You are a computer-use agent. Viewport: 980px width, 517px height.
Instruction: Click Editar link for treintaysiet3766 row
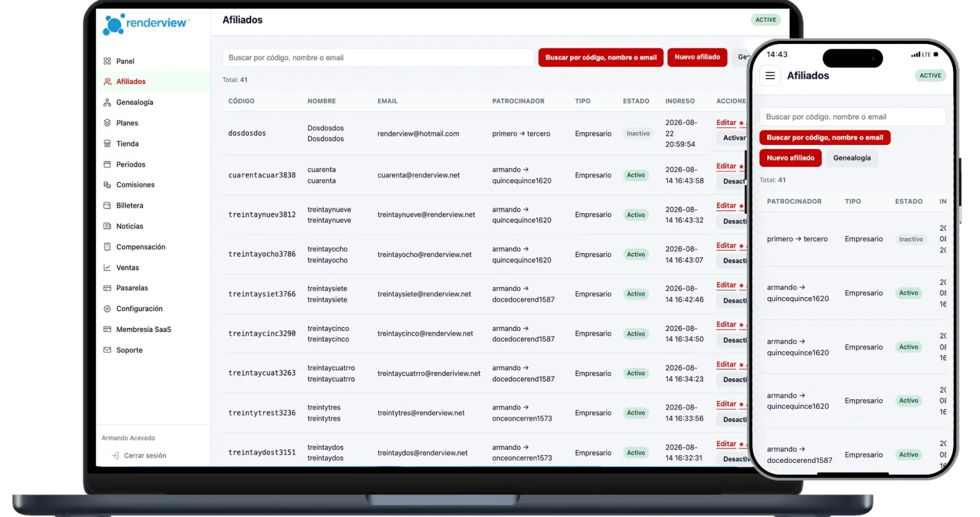[x=726, y=285]
